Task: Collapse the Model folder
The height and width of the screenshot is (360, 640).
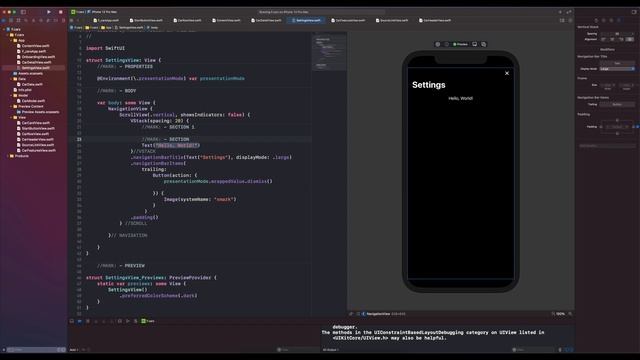Action: tap(11, 96)
